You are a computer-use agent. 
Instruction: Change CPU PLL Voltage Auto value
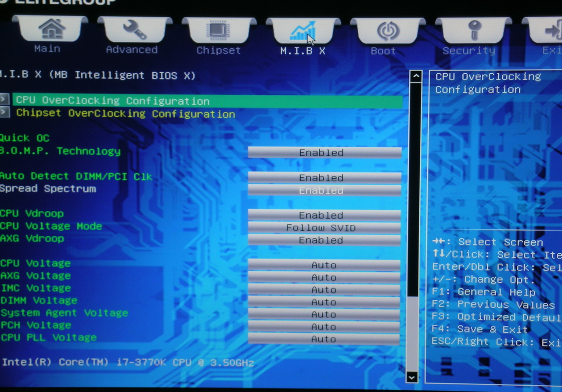click(324, 339)
